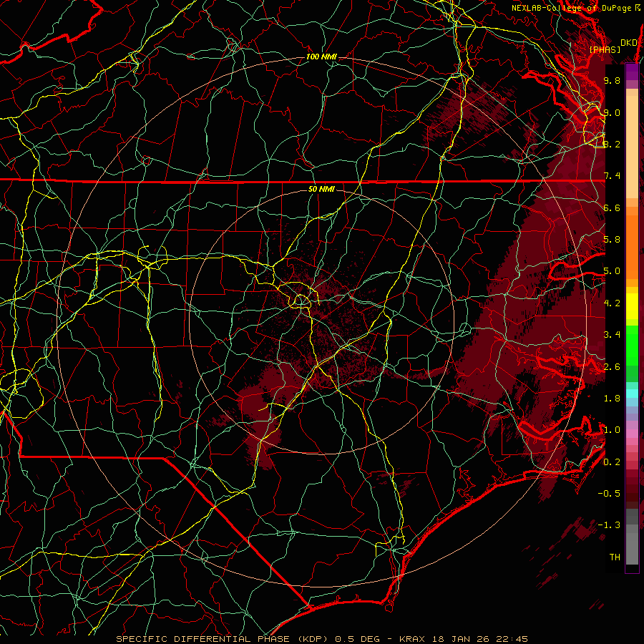Click the "0.5 DEG" elevation text
Viewport: 644px width, 644px height.
coord(357,639)
